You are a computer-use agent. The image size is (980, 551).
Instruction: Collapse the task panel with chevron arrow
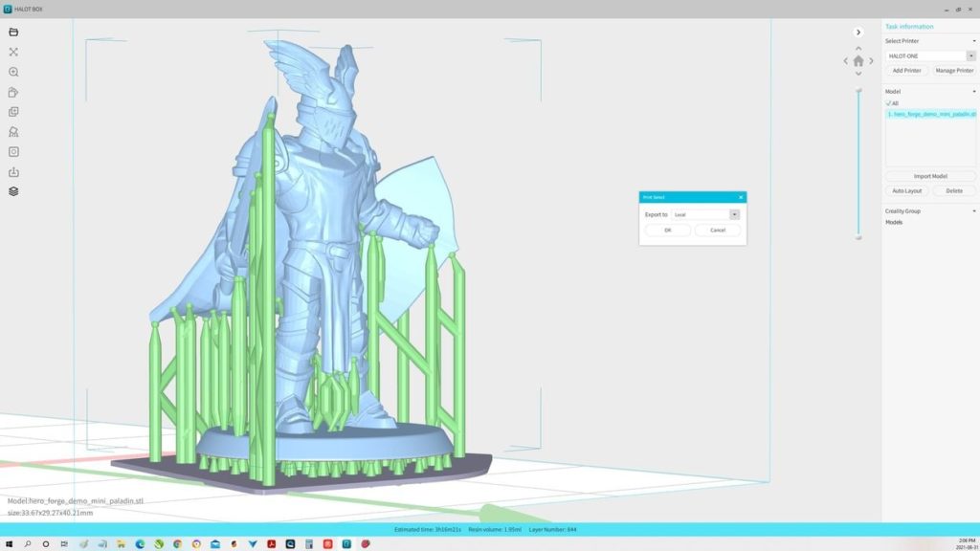[x=858, y=33]
